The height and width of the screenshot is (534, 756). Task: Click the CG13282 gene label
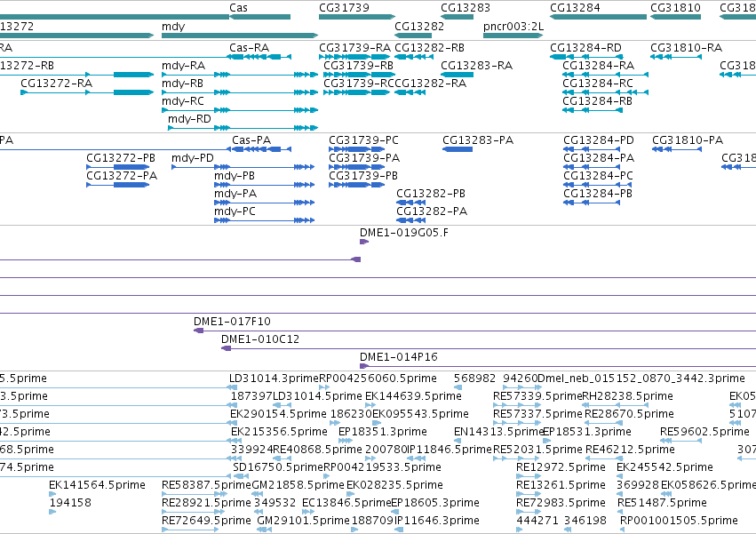[419, 26]
